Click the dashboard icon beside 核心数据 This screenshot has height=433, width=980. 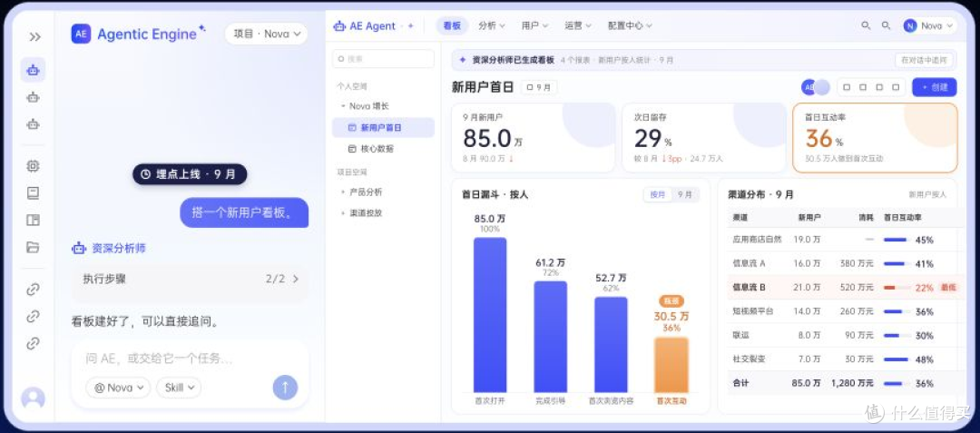click(352, 149)
